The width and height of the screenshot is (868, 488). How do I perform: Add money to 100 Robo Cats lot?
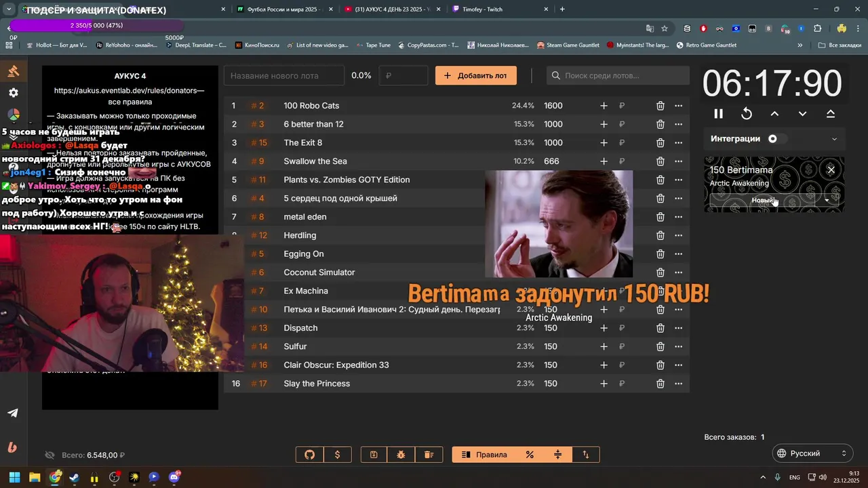pyautogui.click(x=604, y=106)
